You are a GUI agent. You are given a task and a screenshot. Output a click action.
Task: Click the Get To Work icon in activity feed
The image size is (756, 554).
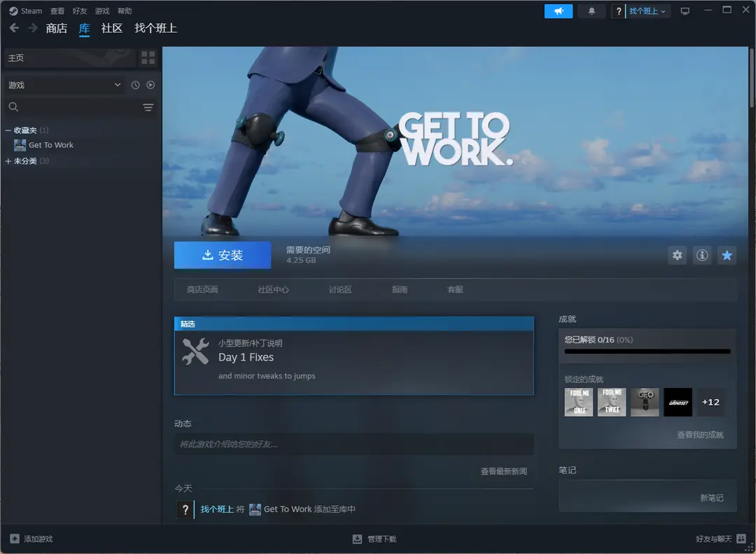coord(255,509)
